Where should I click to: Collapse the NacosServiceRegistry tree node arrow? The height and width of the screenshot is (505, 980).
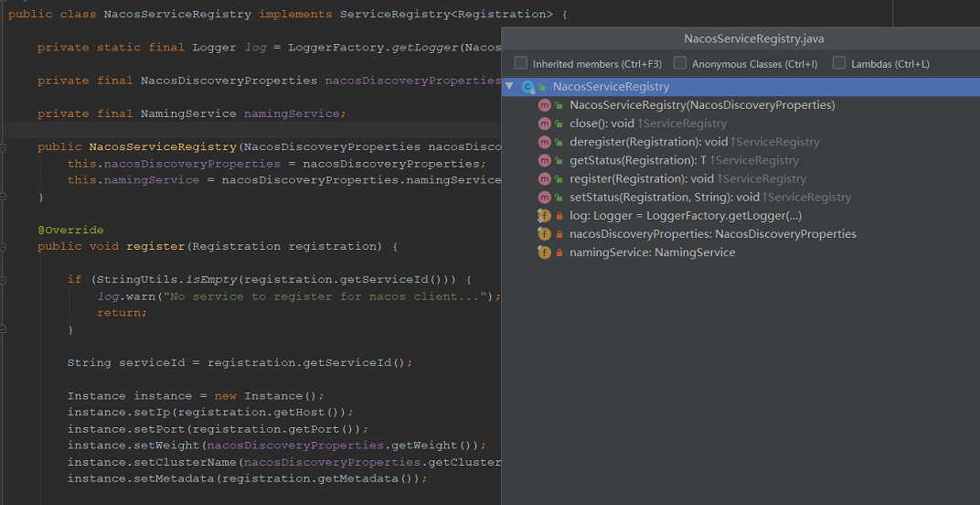(x=509, y=86)
